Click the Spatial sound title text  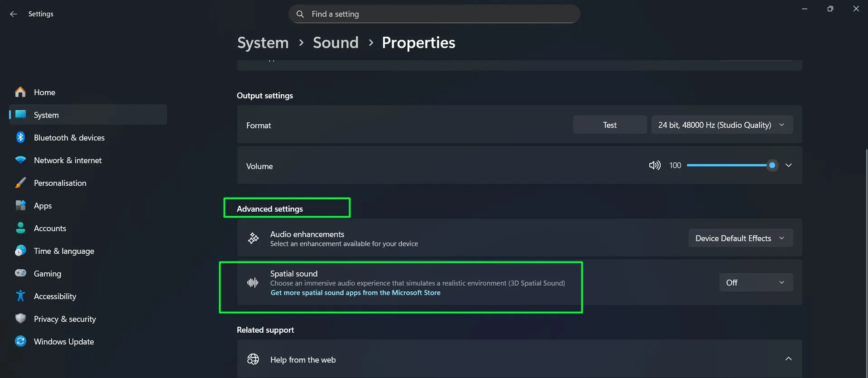[x=294, y=273]
